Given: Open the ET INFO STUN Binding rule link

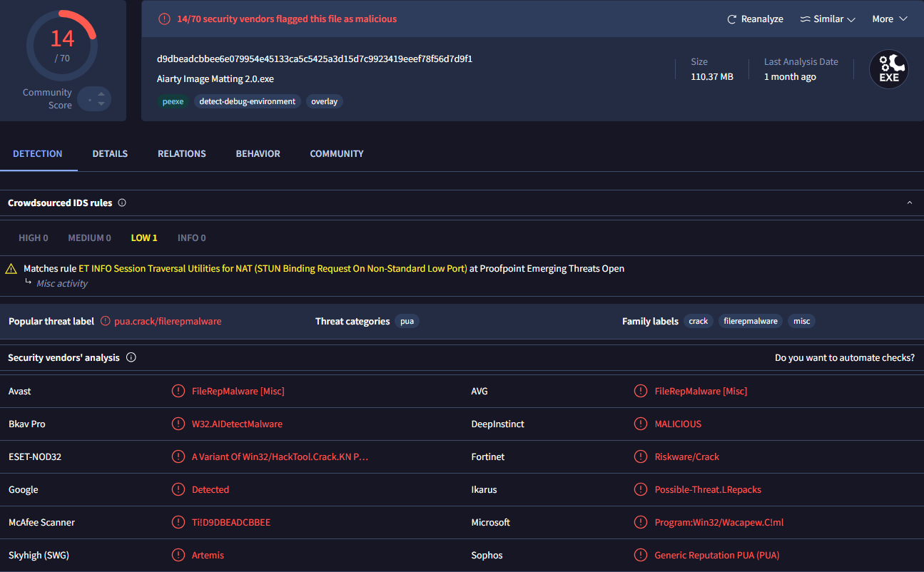Looking at the screenshot, I should tap(273, 269).
